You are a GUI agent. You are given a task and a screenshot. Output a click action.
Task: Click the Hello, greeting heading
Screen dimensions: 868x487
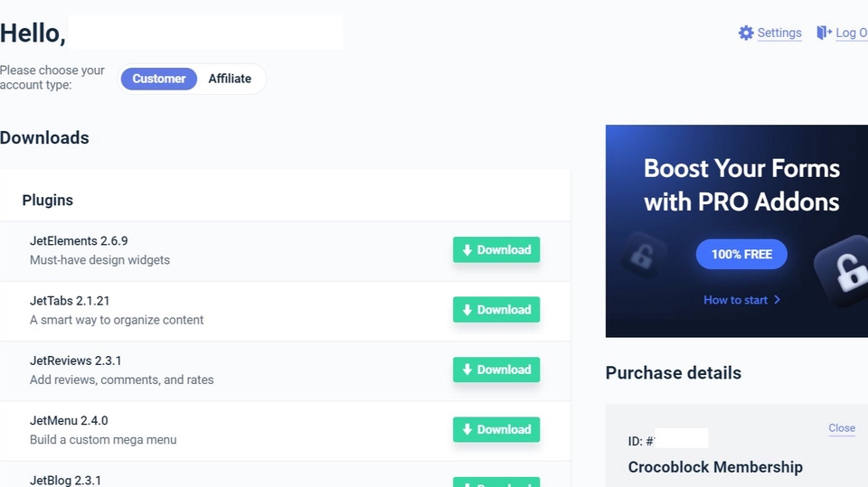click(x=33, y=33)
